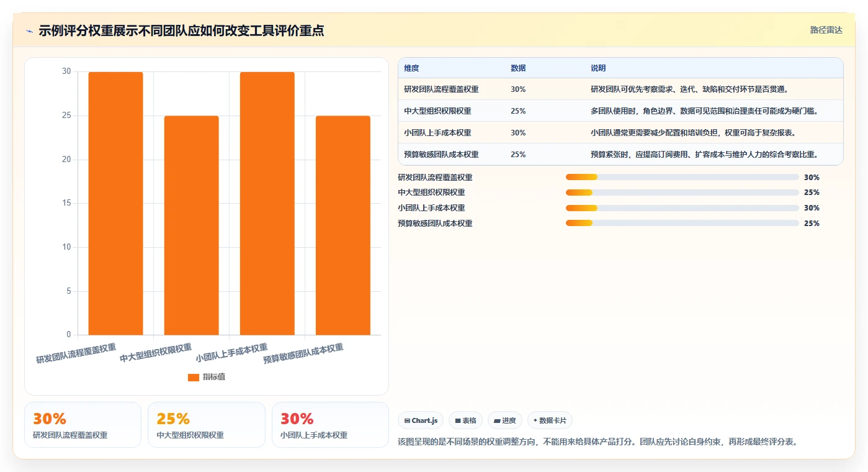Click the 30% next to 研发团队 progress bar
This screenshot has width=868, height=472.
click(x=812, y=177)
